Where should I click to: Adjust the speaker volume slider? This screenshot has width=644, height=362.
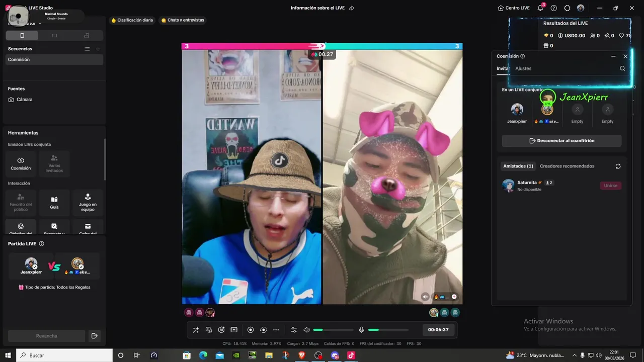pyautogui.click(x=333, y=330)
